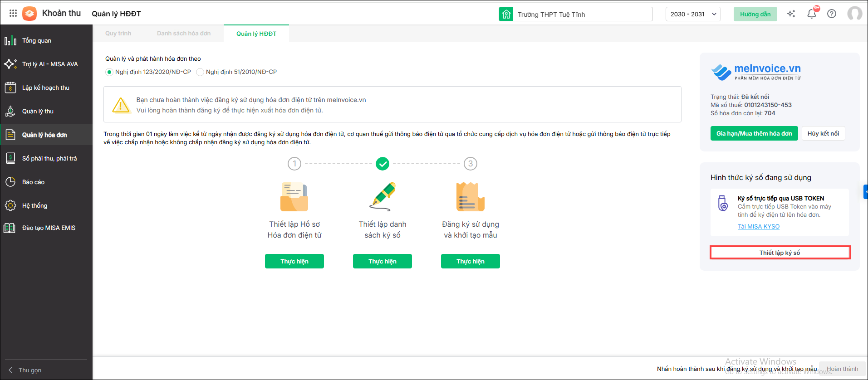Open the help question mark icon
The height and width of the screenshot is (380, 868).
pyautogui.click(x=832, y=14)
